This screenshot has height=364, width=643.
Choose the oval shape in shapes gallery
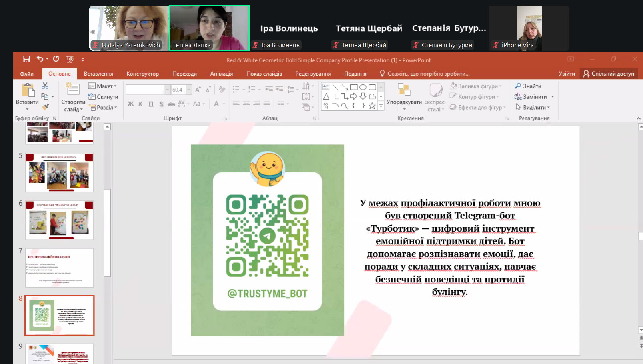363,87
